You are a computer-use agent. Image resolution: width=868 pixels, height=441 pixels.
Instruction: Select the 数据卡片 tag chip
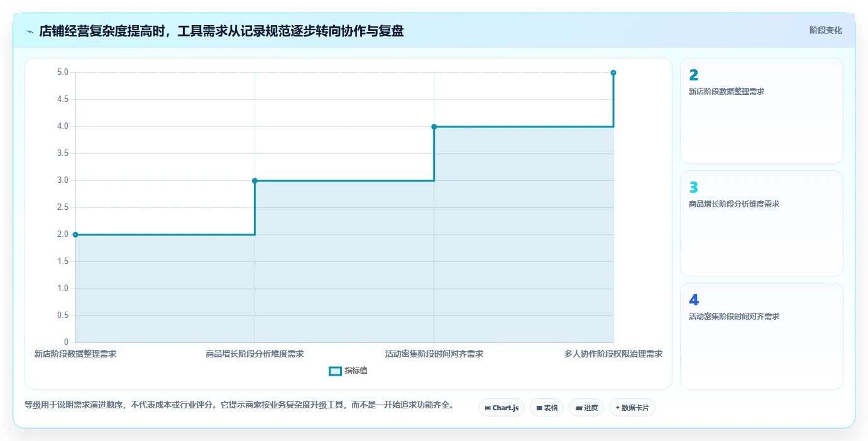632,408
